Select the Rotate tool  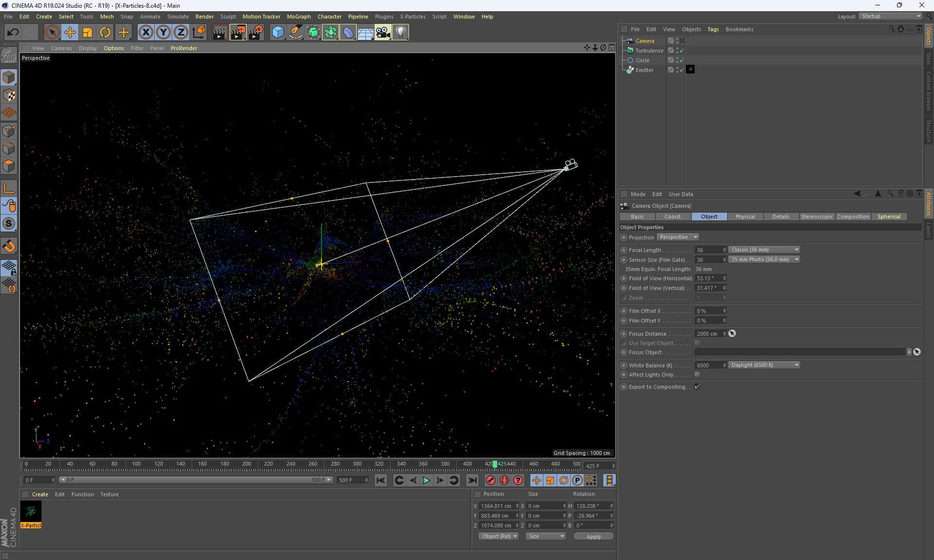pyautogui.click(x=105, y=33)
